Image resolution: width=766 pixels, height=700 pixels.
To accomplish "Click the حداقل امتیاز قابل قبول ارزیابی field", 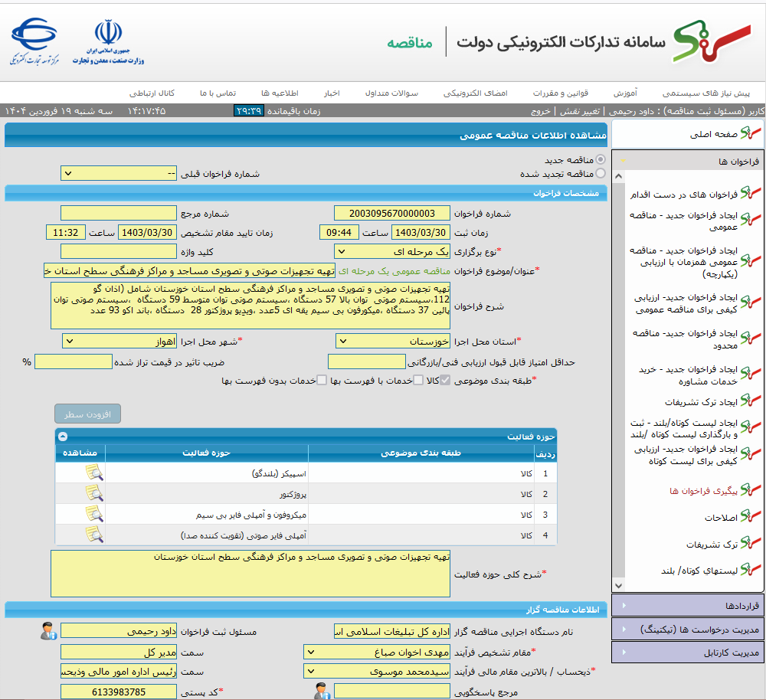I will pos(367,361).
